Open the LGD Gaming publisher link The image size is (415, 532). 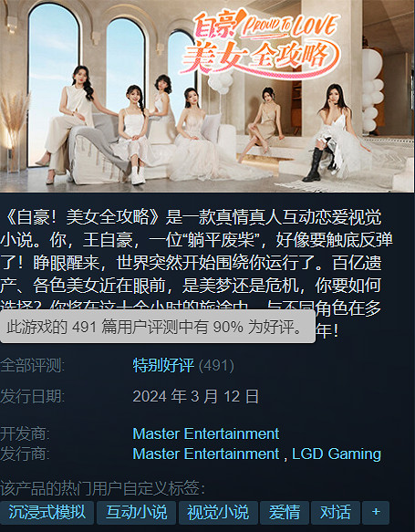(x=337, y=454)
